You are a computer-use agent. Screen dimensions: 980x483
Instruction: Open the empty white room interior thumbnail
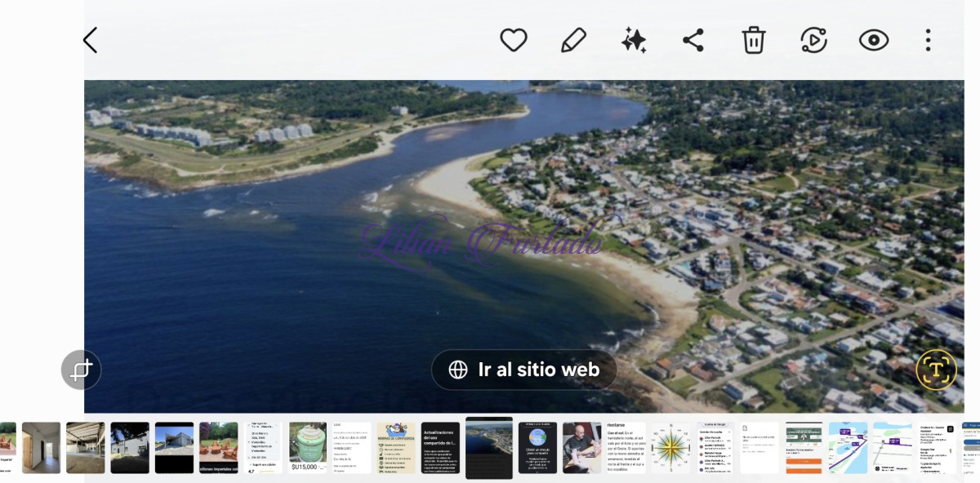click(41, 448)
